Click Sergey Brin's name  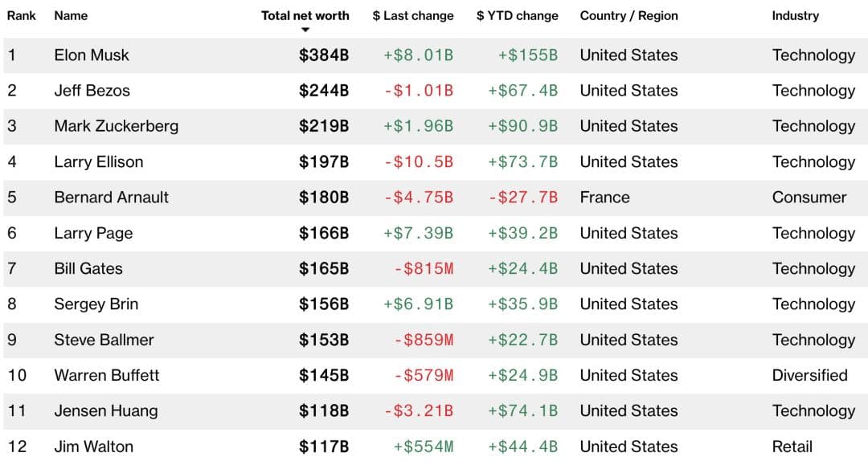[x=96, y=304]
